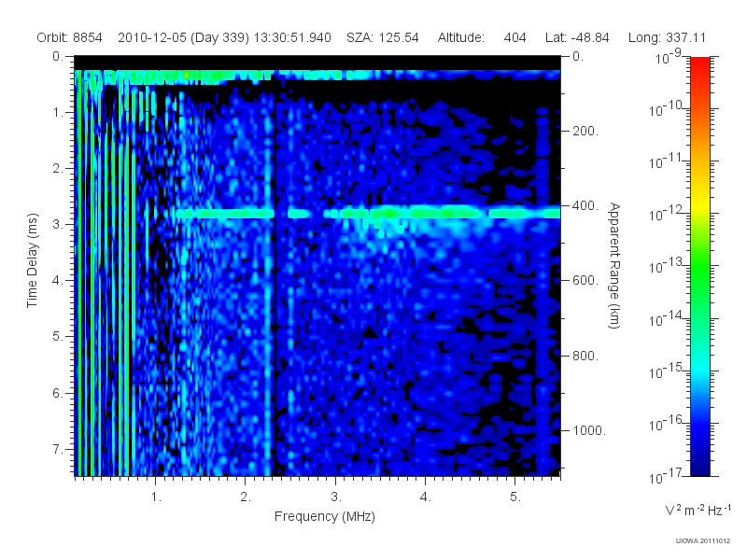
Task: Click the altitude value '404'
Action: [x=515, y=38]
